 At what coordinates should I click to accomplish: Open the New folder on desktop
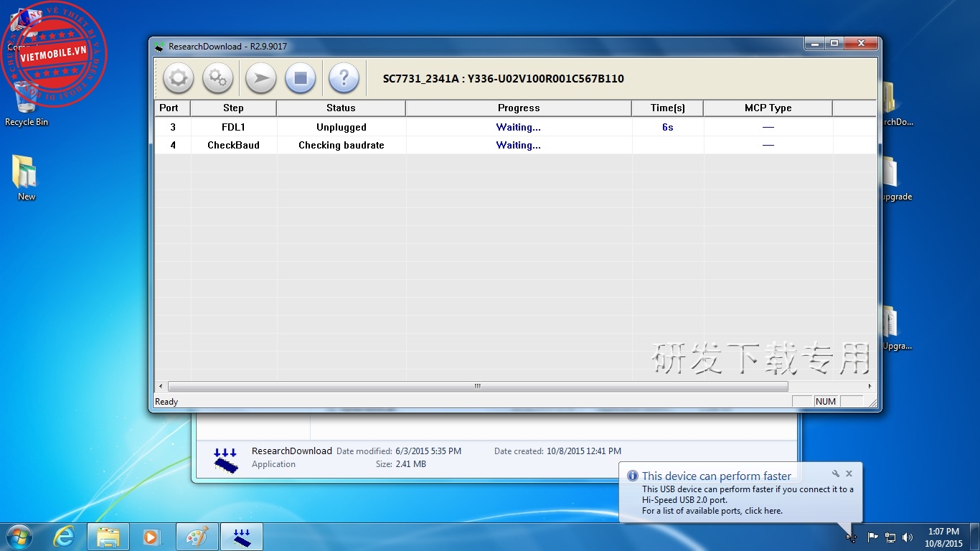(x=27, y=178)
